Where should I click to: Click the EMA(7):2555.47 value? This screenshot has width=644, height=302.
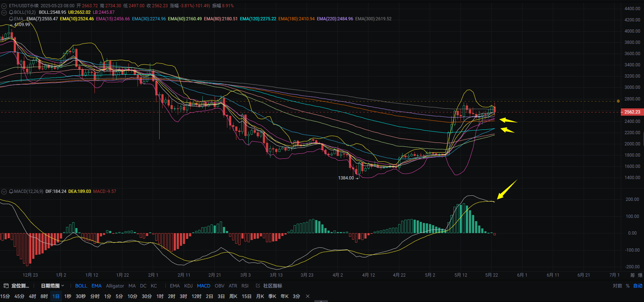[42, 19]
